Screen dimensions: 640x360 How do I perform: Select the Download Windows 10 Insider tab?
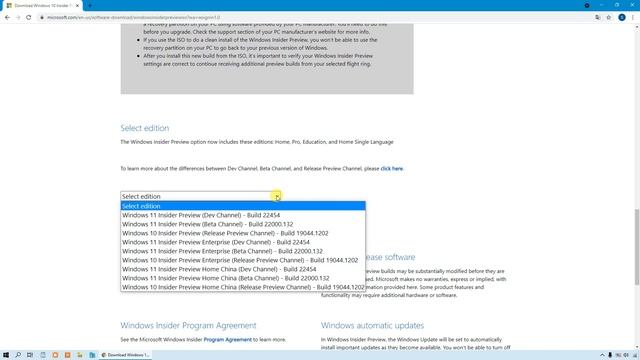42,6
